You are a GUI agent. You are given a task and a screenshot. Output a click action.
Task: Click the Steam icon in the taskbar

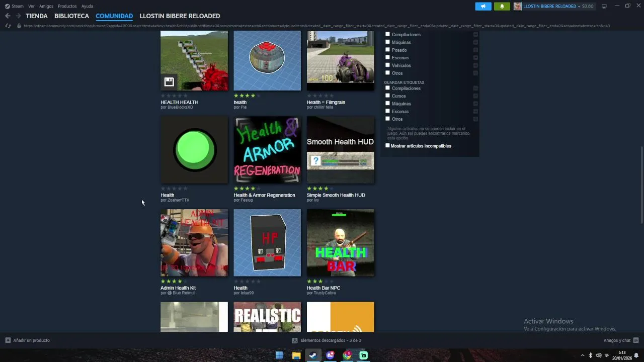click(313, 355)
